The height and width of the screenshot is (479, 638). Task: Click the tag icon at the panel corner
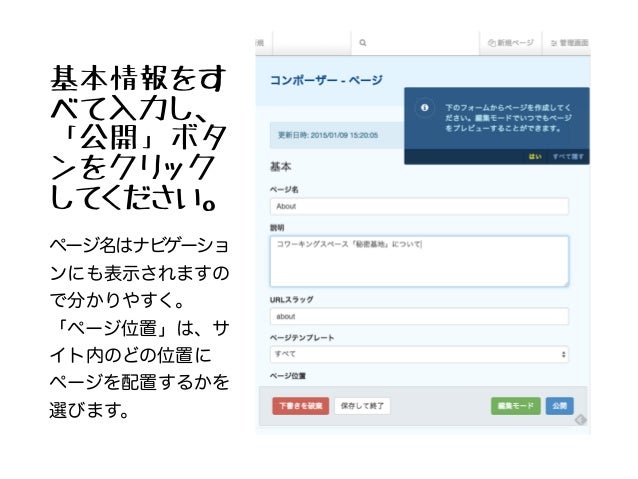click(x=581, y=420)
